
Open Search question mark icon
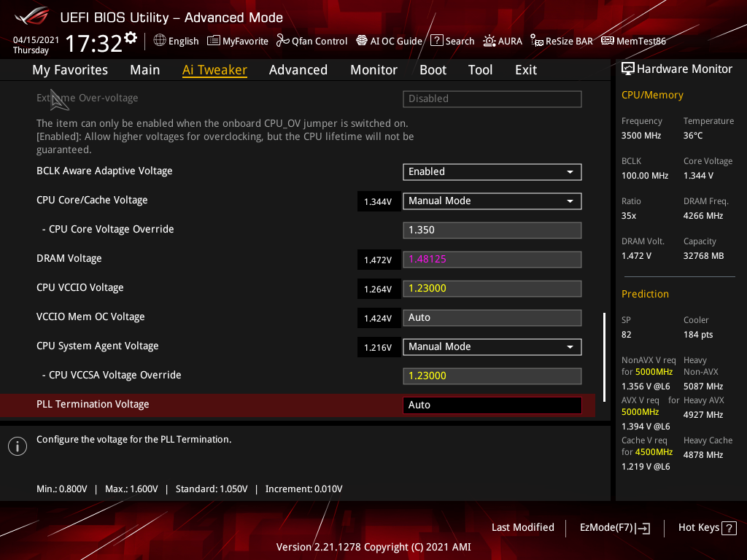pos(436,41)
